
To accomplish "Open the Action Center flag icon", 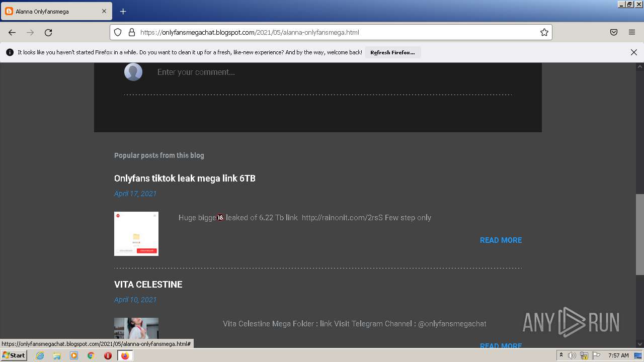I will 596,355.
